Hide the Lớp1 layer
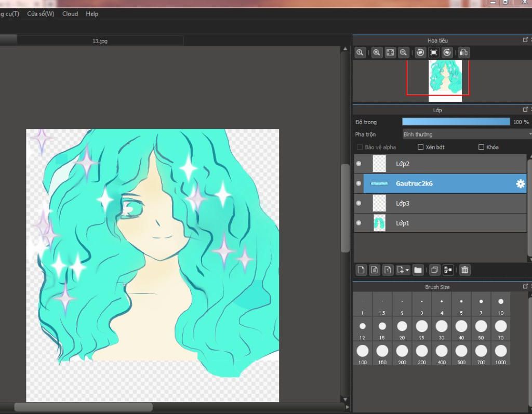Image resolution: width=532 pixels, height=414 pixels. (358, 223)
